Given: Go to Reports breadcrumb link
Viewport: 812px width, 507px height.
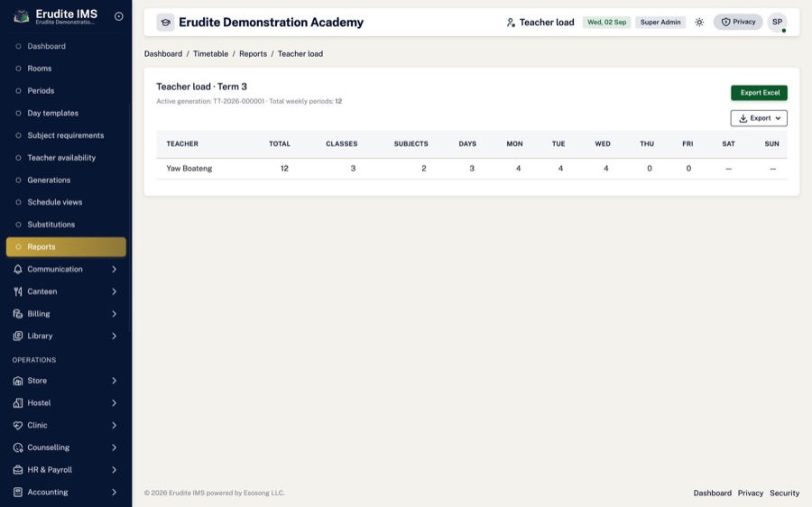Looking at the screenshot, I should click(254, 54).
